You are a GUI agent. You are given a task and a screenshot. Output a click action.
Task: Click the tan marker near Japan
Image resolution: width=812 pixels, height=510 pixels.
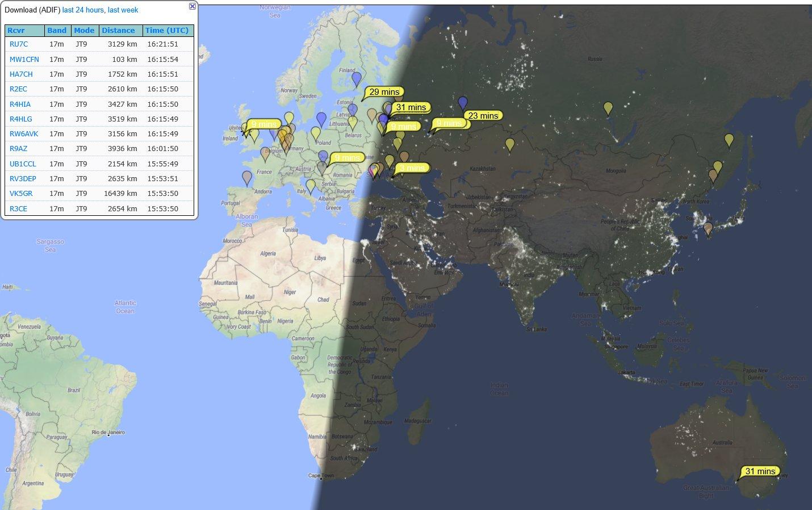point(708,229)
